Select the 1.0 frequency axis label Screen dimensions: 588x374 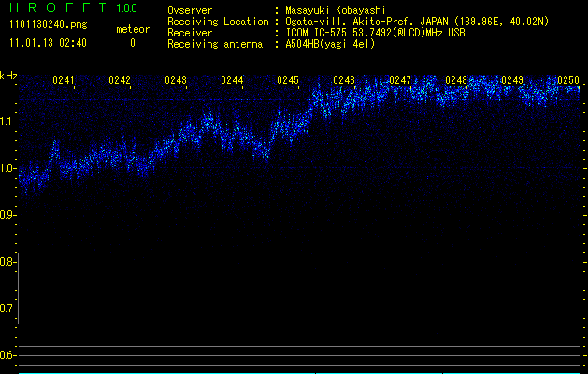click(8, 168)
